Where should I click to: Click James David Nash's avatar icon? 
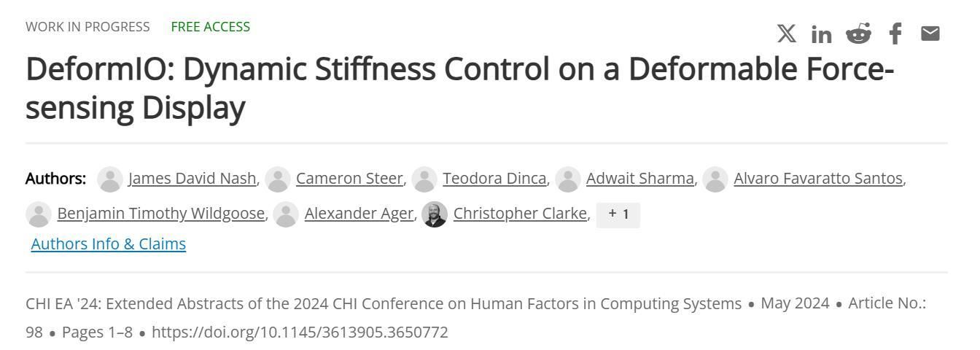(110, 179)
